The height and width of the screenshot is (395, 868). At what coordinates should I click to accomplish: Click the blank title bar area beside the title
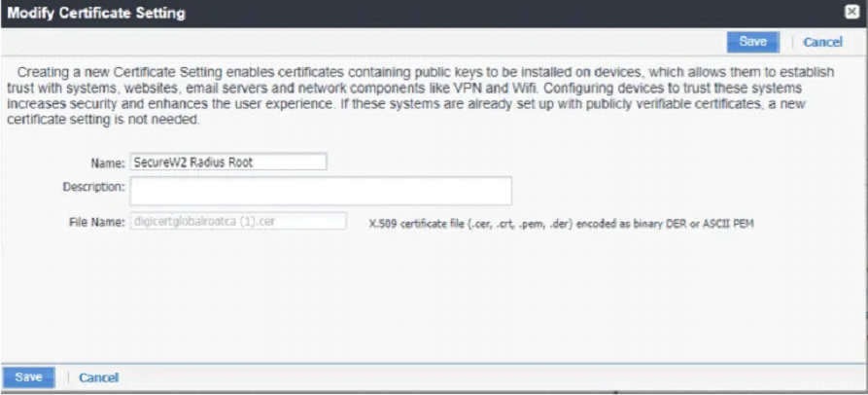pyautogui.click(x=486, y=14)
